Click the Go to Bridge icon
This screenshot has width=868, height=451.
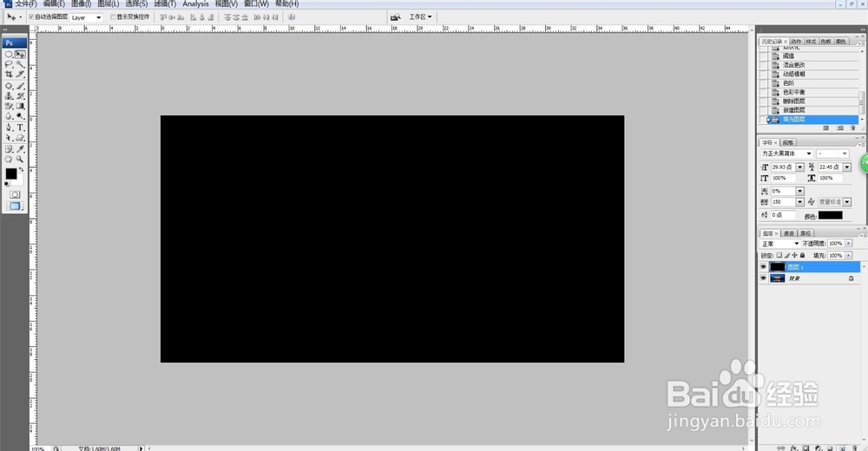(x=395, y=17)
